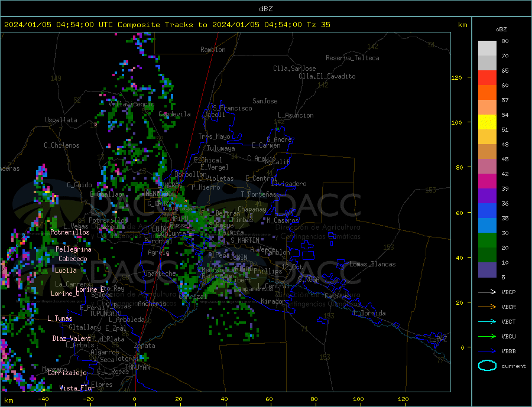Image resolution: width=532 pixels, height=407 pixels.
Task: Click the S_ROSA place label
Action: pyautogui.click(x=309, y=279)
